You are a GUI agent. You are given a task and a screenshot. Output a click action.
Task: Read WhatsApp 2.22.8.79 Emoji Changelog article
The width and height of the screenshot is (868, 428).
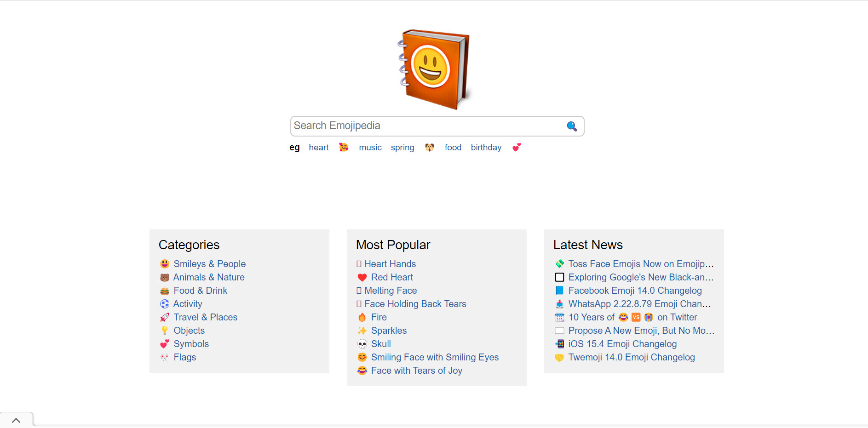640,304
